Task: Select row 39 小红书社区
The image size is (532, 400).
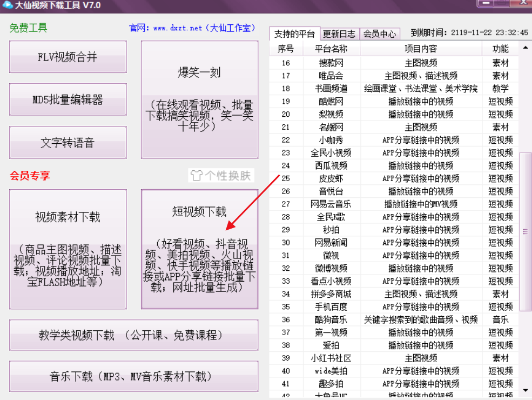Action: click(394, 358)
